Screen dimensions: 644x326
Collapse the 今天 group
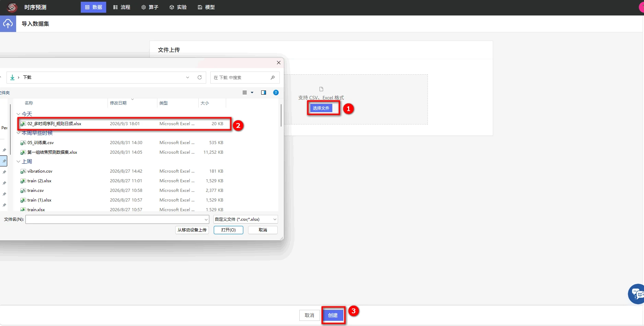19,114
